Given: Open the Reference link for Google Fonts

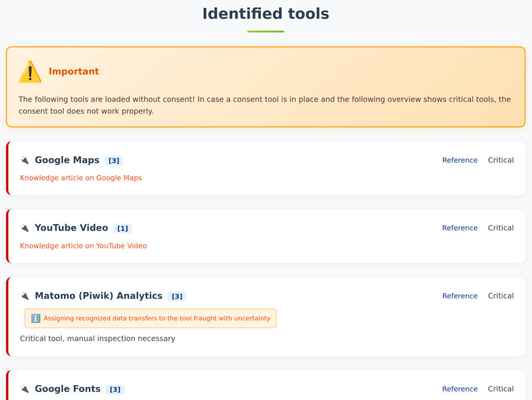Looking at the screenshot, I should 459,389.
